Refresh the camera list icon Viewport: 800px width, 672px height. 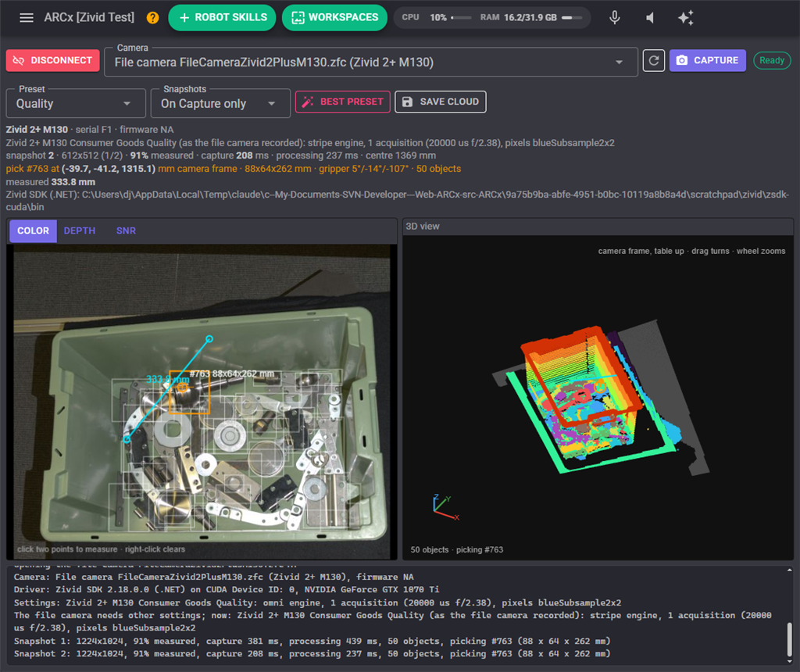coord(654,61)
